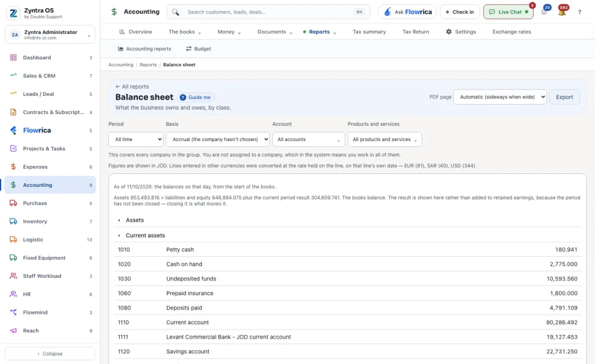Click the Ask Flowrica button
Screen dimensions: 595x364
click(407, 12)
